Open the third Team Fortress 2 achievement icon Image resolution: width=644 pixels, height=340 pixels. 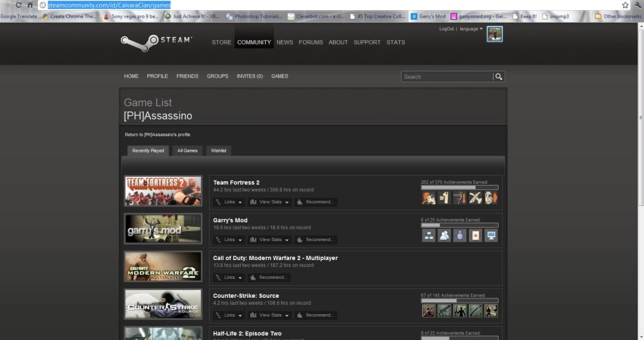click(x=460, y=198)
